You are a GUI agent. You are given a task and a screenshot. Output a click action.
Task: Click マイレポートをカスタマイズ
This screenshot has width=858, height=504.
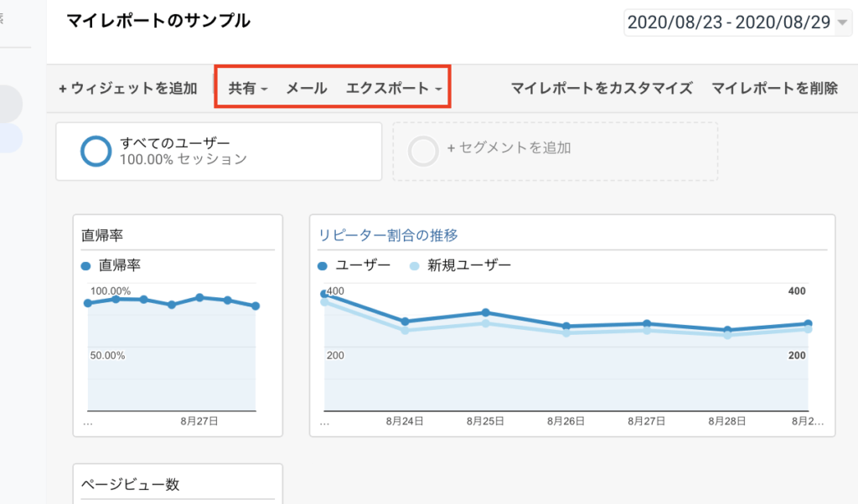click(602, 88)
